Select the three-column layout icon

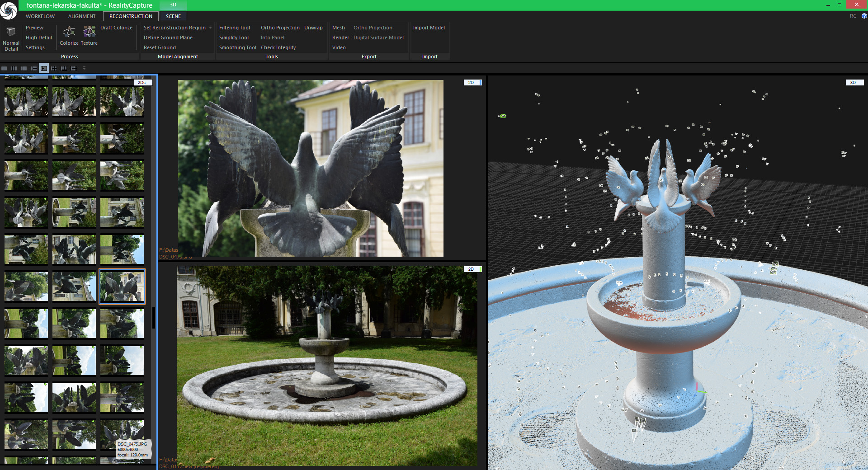click(x=13, y=68)
